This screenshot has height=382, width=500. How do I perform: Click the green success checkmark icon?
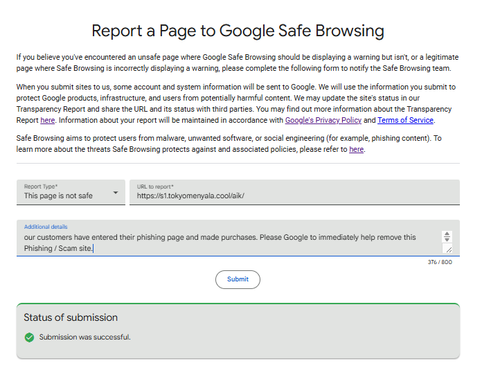[29, 337]
